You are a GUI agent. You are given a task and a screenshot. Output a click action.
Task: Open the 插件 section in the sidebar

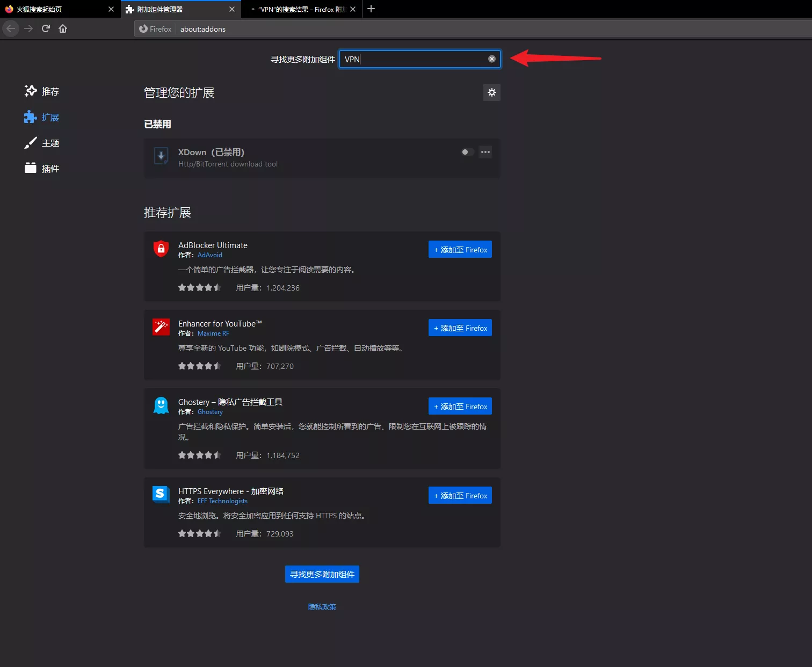point(42,169)
